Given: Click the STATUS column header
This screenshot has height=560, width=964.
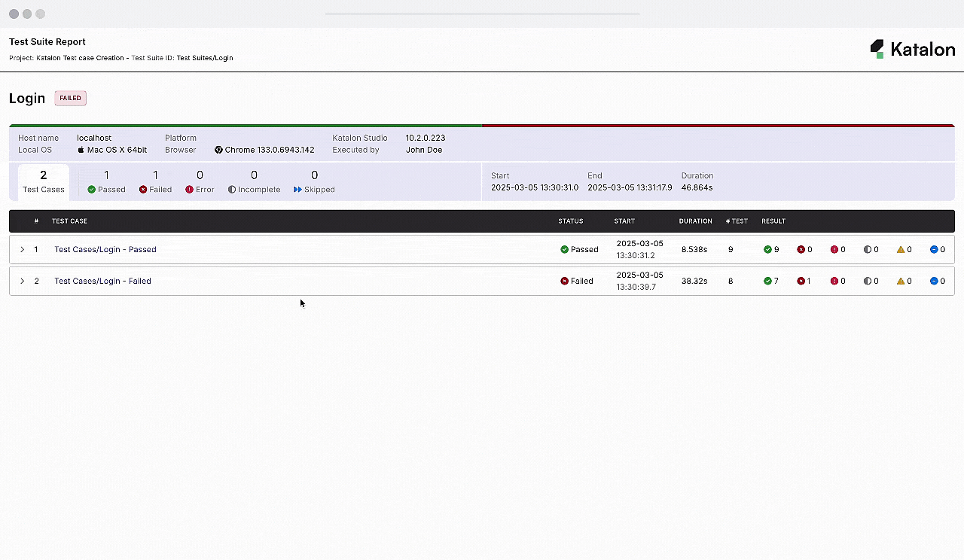Looking at the screenshot, I should tap(571, 221).
